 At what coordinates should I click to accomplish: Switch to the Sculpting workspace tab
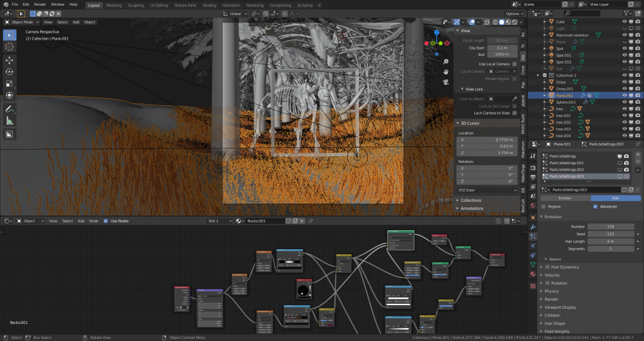click(x=136, y=5)
